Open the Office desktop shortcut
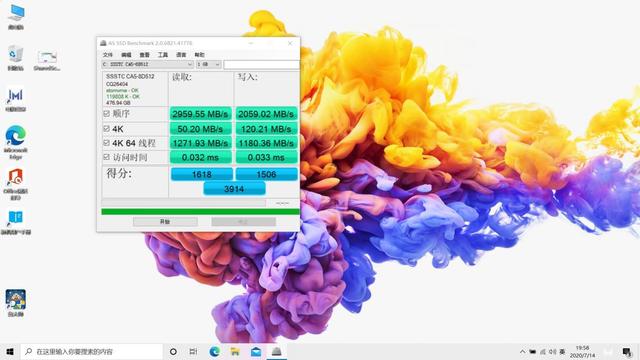640x360 pixels. 16,184
